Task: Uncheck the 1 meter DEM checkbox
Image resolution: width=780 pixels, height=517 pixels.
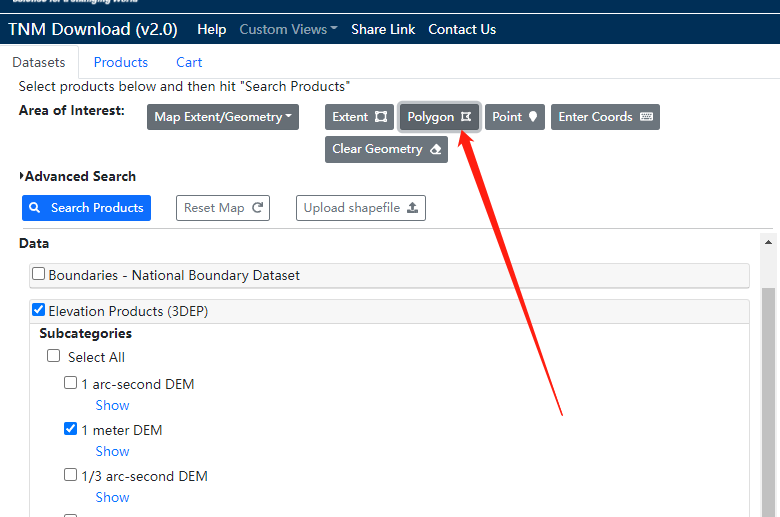Action: click(71, 428)
